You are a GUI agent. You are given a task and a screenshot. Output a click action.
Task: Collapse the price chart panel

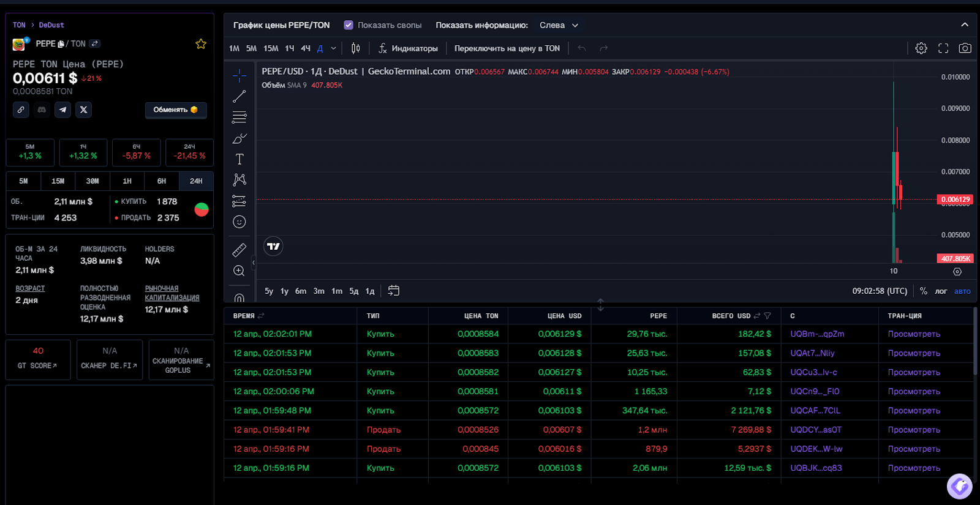(x=965, y=25)
